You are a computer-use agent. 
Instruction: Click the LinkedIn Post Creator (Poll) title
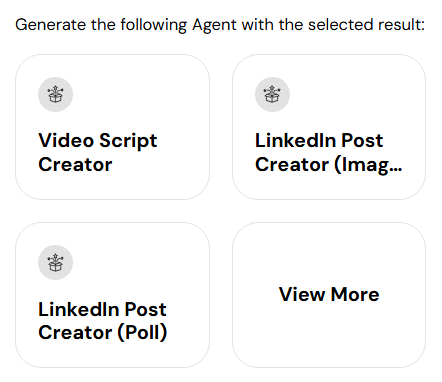pyautogui.click(x=103, y=321)
